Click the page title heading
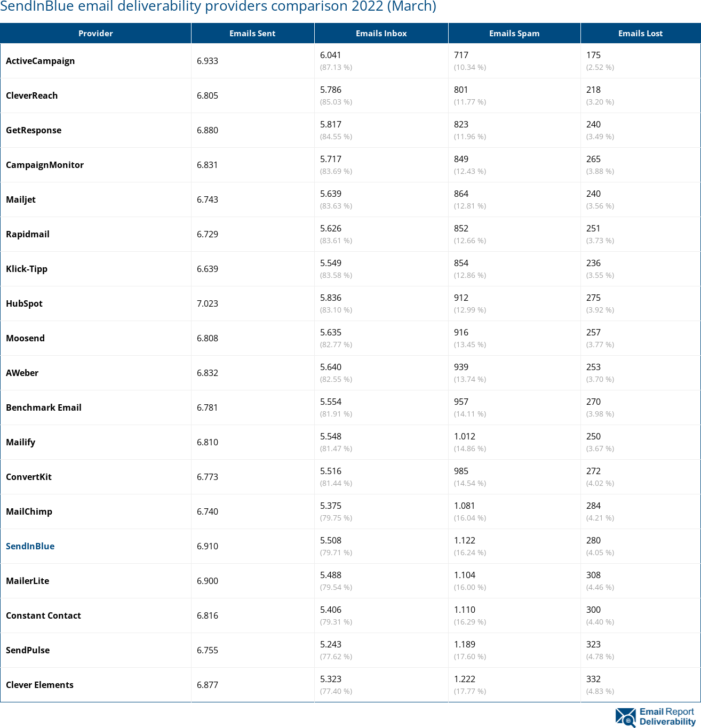Image resolution: width=701 pixels, height=728 pixels. (218, 6)
